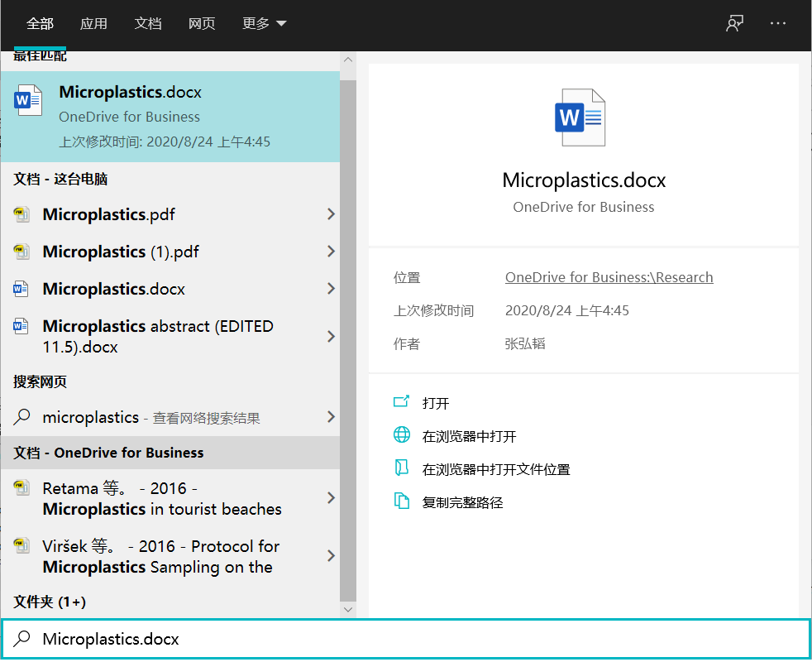Screen dimensions: 812x662
Task: Click large Word icon in preview pane
Action: point(580,118)
